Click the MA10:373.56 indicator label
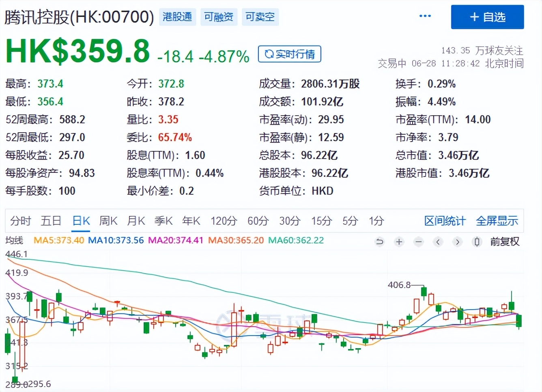 click(x=116, y=240)
